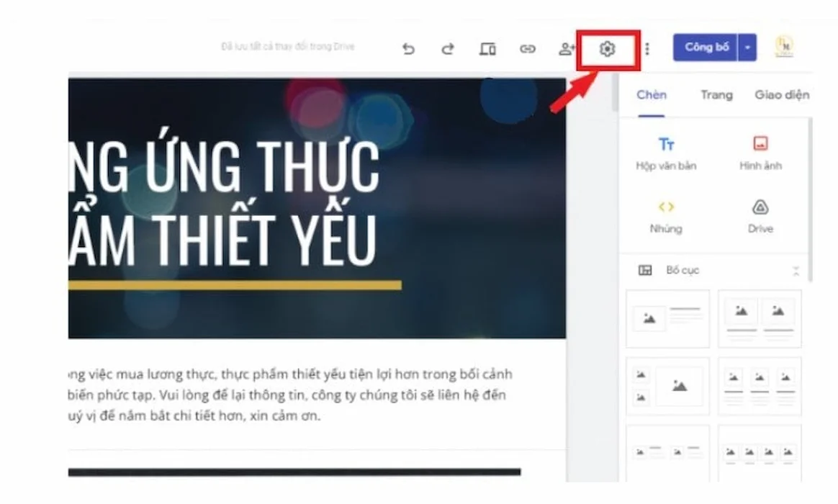This screenshot has height=504, width=838.
Task: Choose the single image with text layout
Action: [x=667, y=318]
